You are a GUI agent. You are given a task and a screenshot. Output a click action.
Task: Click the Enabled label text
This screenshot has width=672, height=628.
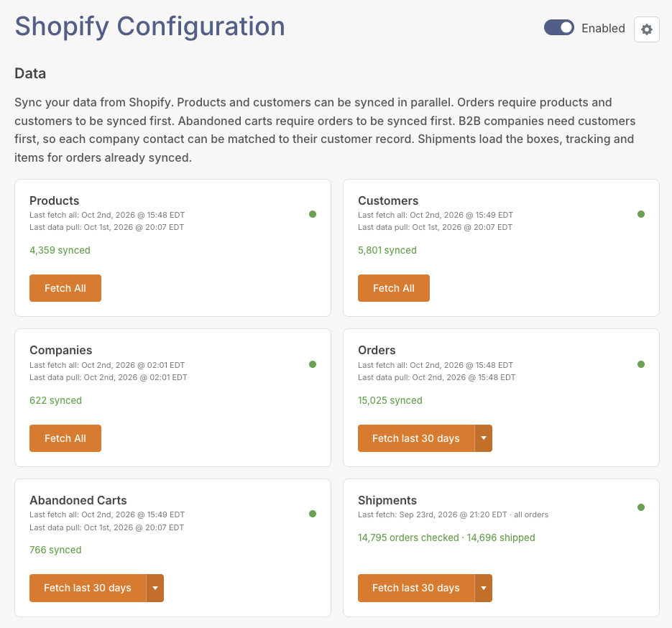(x=603, y=28)
